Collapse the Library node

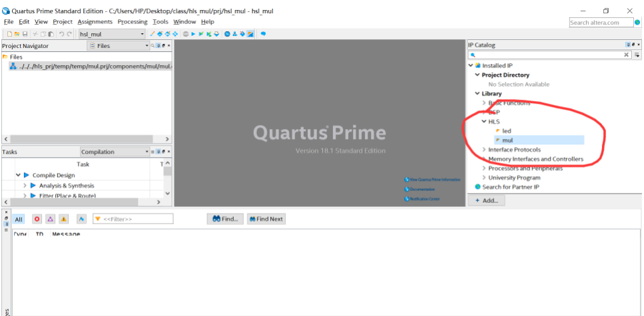[x=478, y=94]
